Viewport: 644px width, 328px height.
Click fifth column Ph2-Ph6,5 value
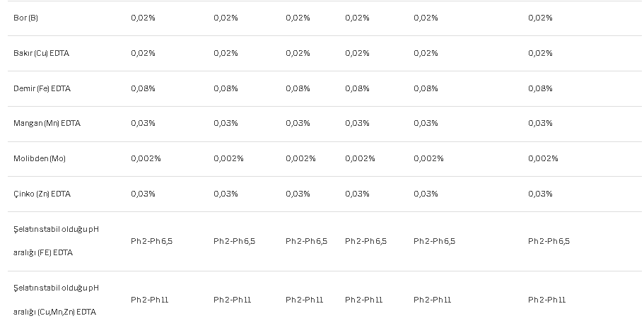point(434,241)
